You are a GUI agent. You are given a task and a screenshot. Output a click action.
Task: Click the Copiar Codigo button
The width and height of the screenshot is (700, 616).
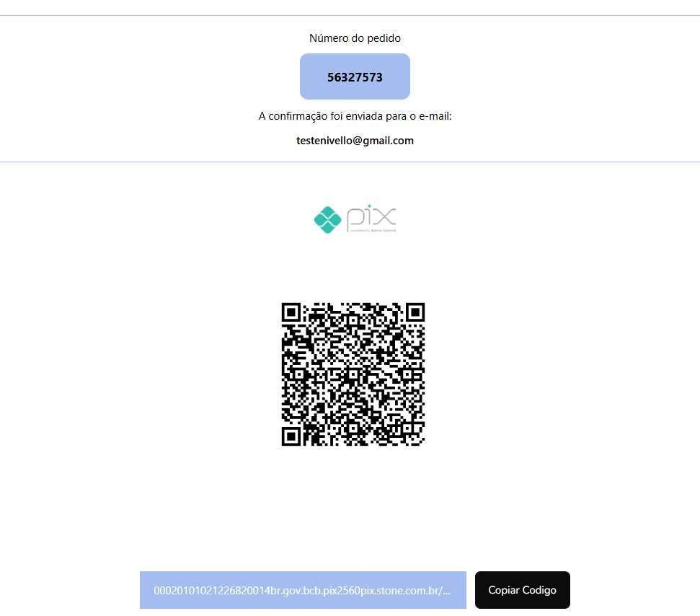(523, 589)
